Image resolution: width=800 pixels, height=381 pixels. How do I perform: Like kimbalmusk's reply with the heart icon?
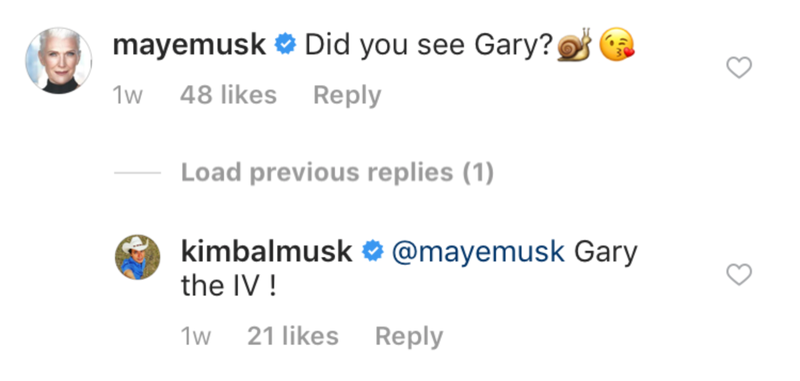pyautogui.click(x=739, y=274)
